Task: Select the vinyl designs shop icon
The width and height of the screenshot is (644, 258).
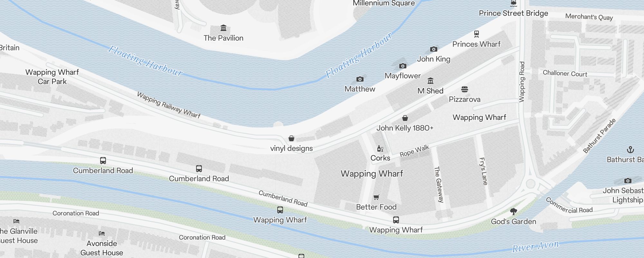Action: (x=291, y=138)
